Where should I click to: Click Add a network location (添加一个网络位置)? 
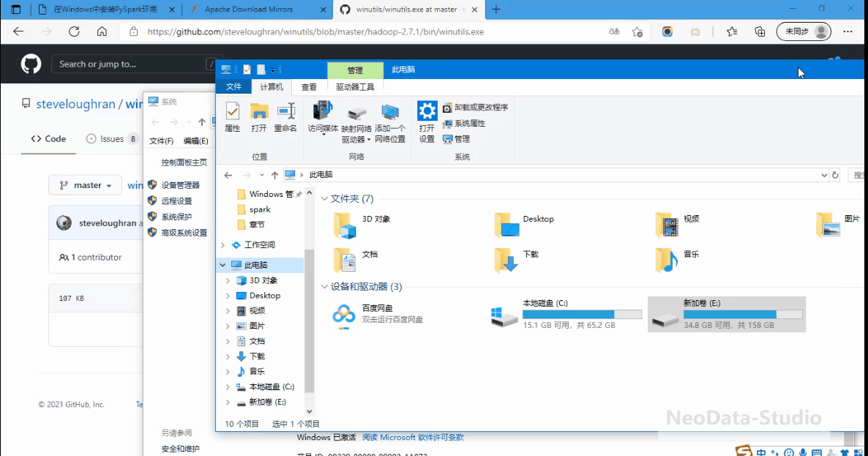click(x=389, y=123)
